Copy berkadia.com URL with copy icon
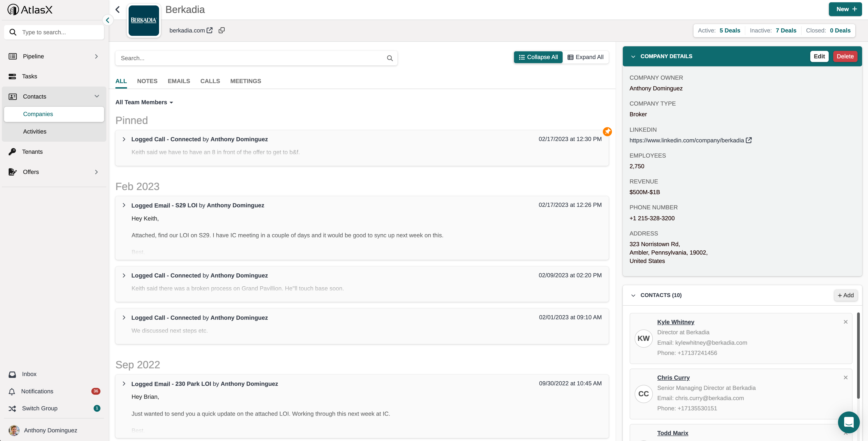Viewport: 868px width, 441px height. click(221, 30)
